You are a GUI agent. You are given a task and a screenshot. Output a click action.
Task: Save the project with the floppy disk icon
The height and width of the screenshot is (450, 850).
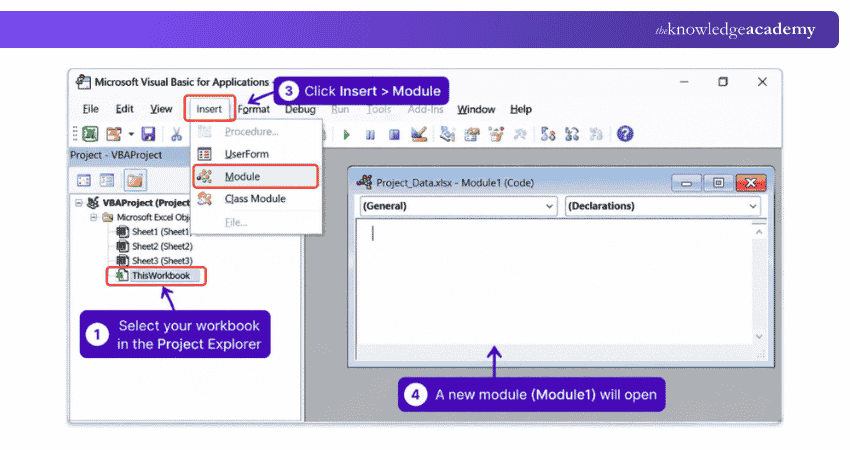click(x=148, y=134)
